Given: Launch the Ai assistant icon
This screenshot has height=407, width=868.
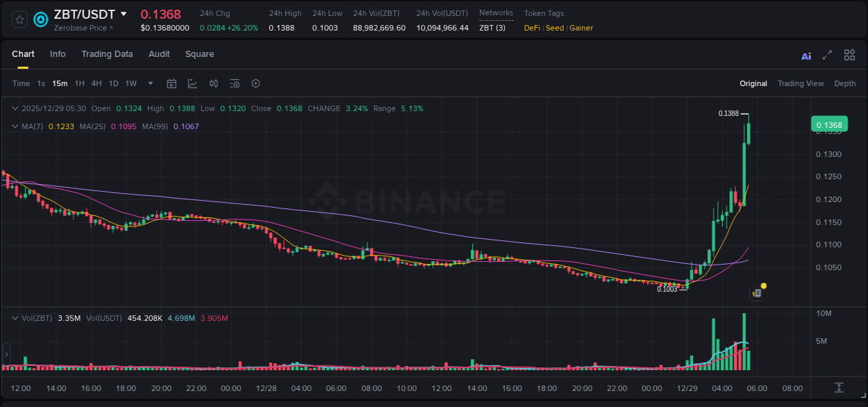Looking at the screenshot, I should pos(806,54).
